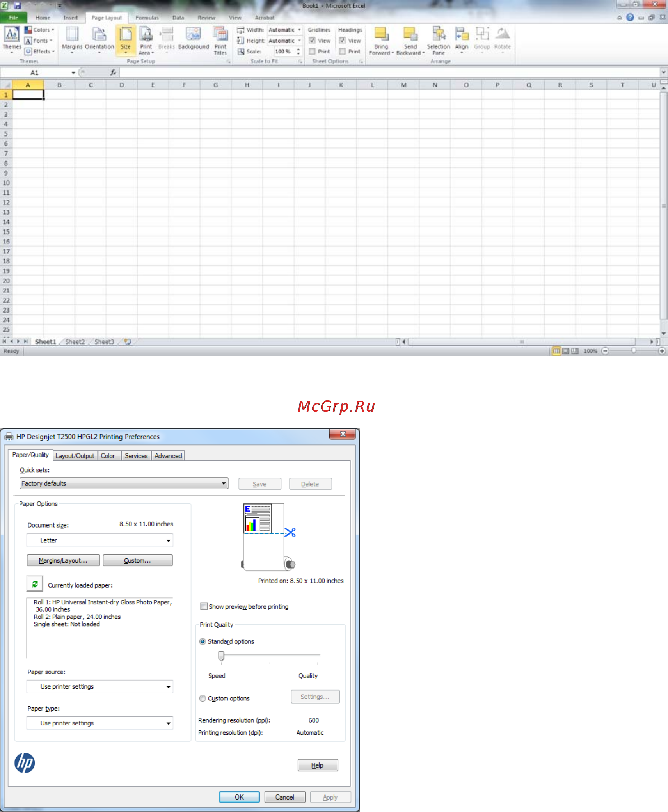Switch to the Advanced tab
This screenshot has width=668, height=812.
pyautogui.click(x=168, y=456)
